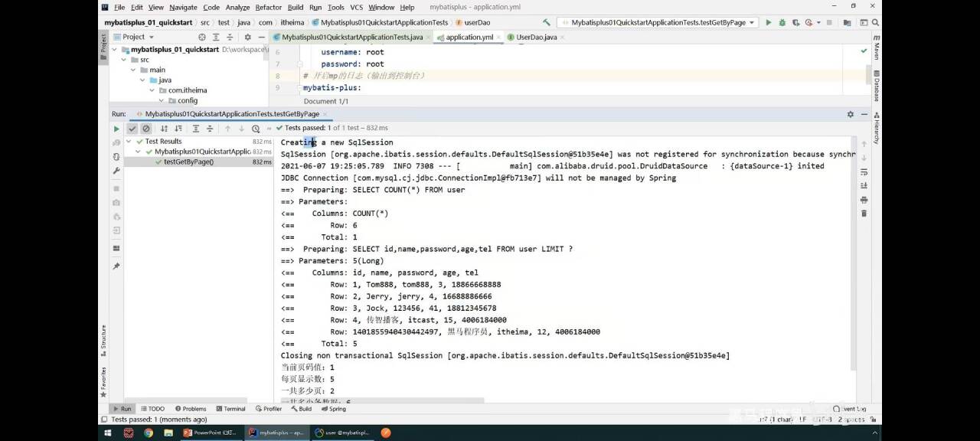The height and width of the screenshot is (441, 980).
Task: Select the testGetByPage() test result row
Action: click(198, 162)
